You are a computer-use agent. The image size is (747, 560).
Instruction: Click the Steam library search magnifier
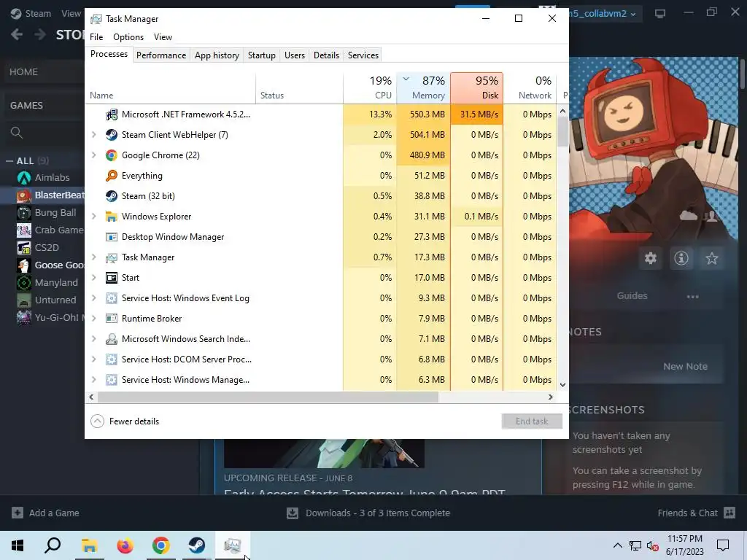point(17,133)
